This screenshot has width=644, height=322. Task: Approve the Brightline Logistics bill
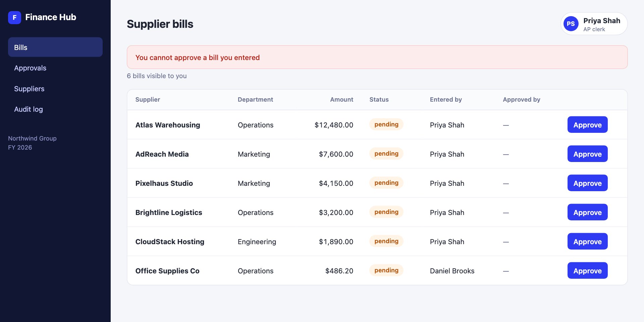coord(587,212)
